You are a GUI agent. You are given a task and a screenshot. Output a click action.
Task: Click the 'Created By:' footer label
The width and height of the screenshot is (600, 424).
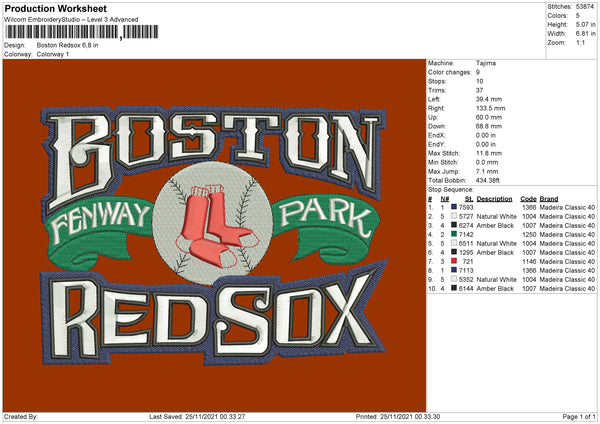(21, 417)
